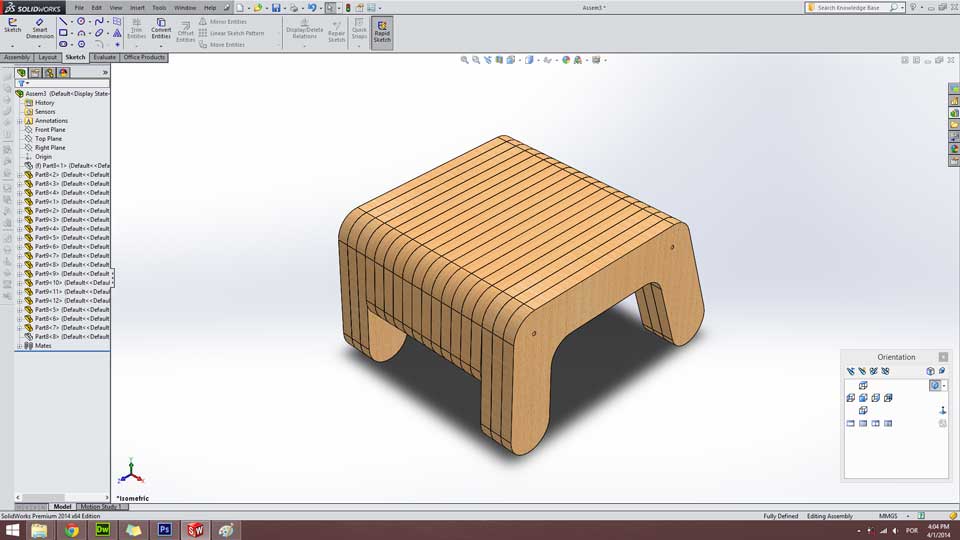Select the Smart Dimension tool
This screenshot has height=540, width=960.
(40, 29)
